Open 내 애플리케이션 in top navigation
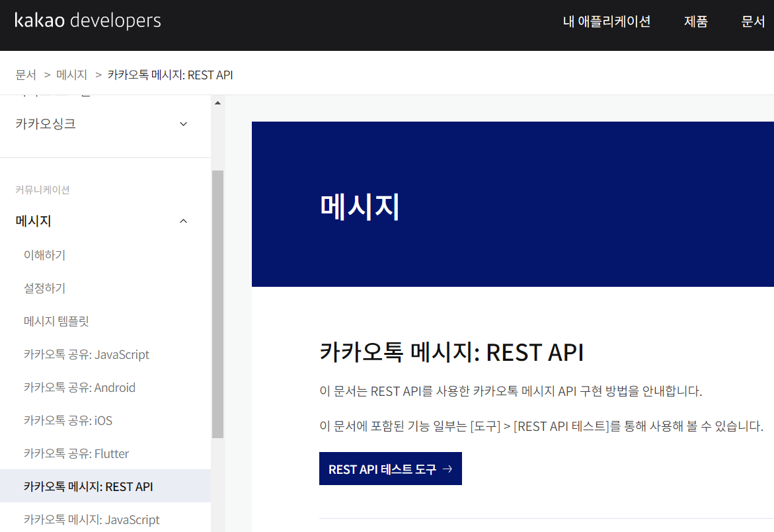Viewport: 774px width, 532px height. (x=607, y=21)
